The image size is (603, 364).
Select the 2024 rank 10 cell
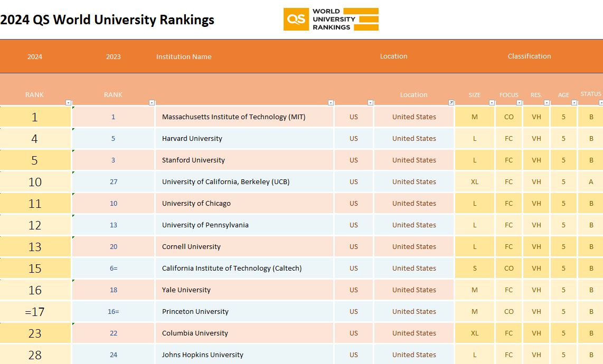(35, 182)
